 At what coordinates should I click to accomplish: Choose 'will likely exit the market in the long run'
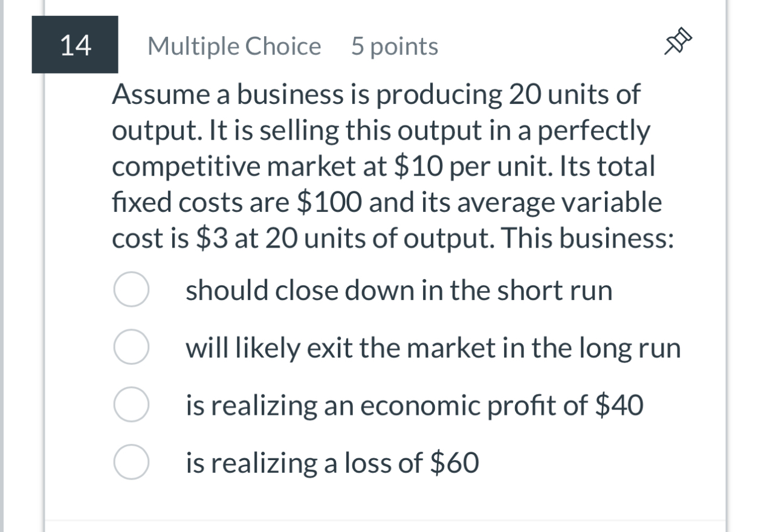433,347
